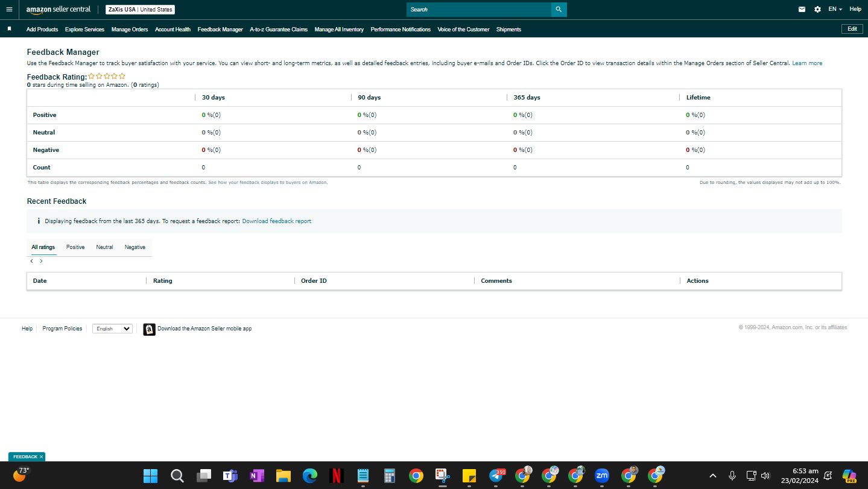Open the Windows Start menu
Viewport: 868px width, 489px height.
coord(150,476)
